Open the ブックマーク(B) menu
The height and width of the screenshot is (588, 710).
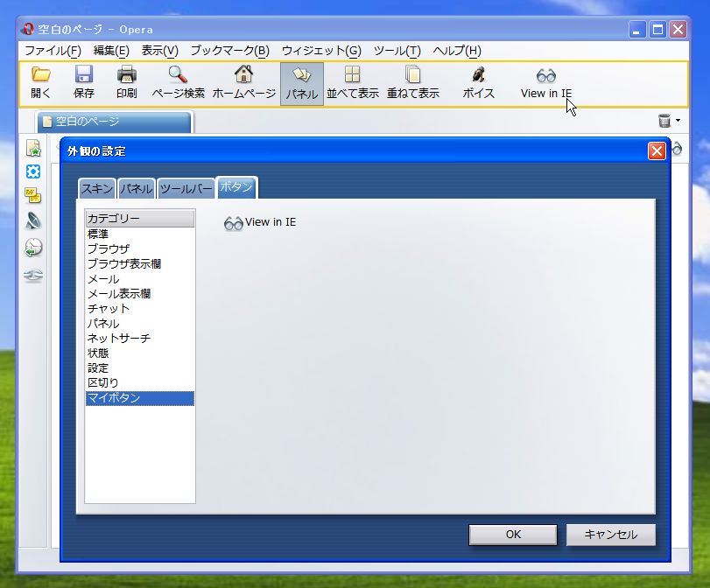coord(229,50)
